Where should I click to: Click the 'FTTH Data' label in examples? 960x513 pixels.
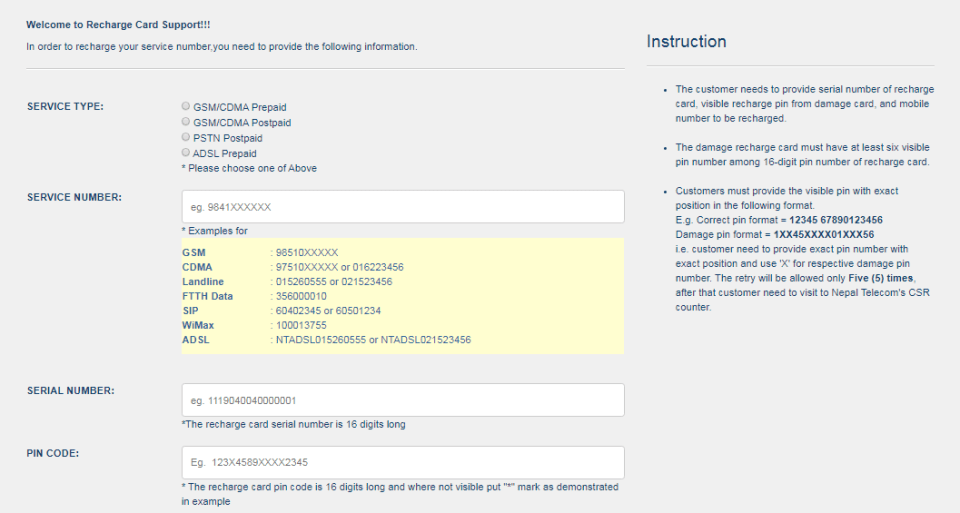(x=208, y=296)
